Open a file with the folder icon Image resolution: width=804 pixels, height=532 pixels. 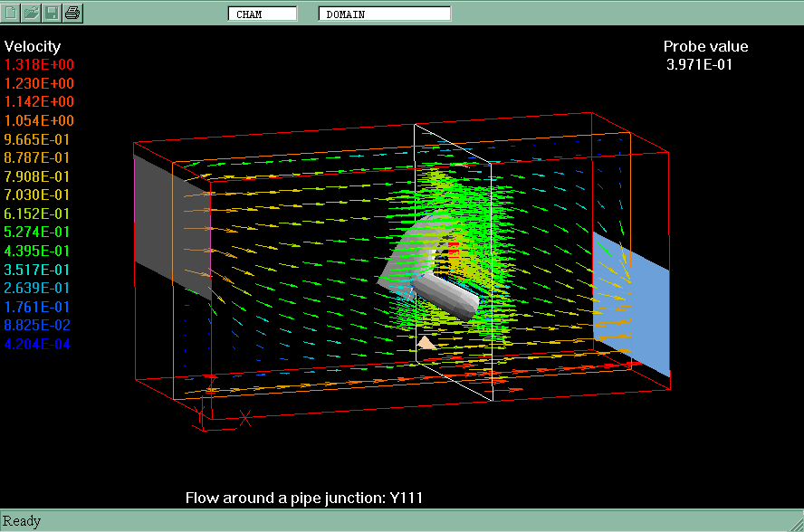(32, 13)
